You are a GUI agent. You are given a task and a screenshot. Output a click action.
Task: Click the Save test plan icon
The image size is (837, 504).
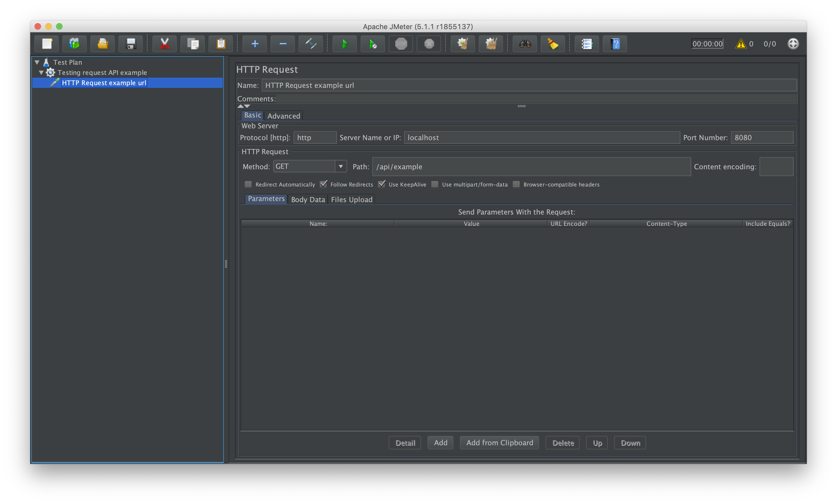pyautogui.click(x=132, y=44)
